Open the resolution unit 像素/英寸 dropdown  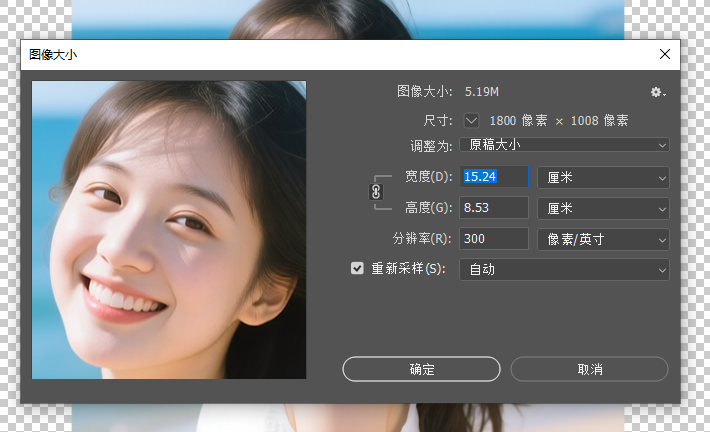click(603, 239)
